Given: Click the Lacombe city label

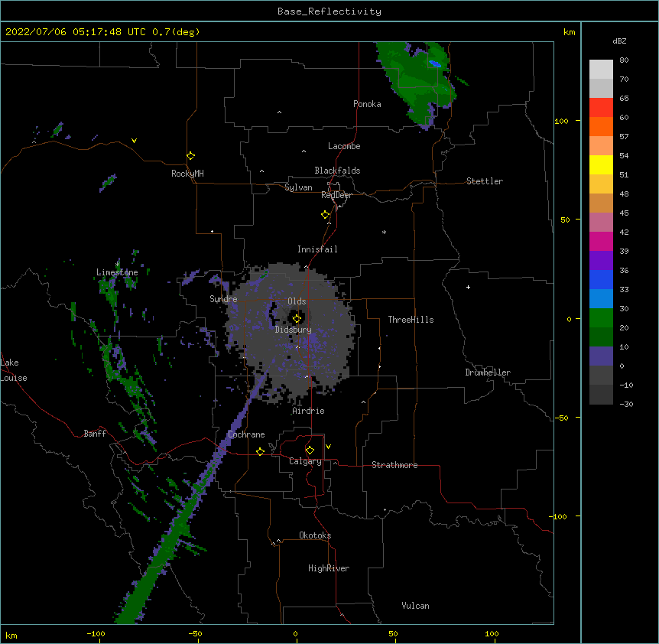Looking at the screenshot, I should pyautogui.click(x=344, y=146).
